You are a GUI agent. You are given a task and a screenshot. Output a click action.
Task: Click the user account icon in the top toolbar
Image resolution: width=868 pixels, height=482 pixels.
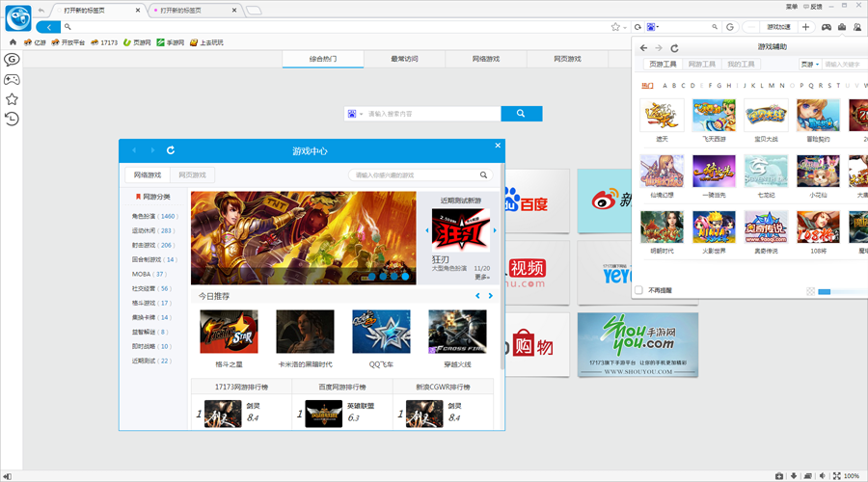click(856, 26)
